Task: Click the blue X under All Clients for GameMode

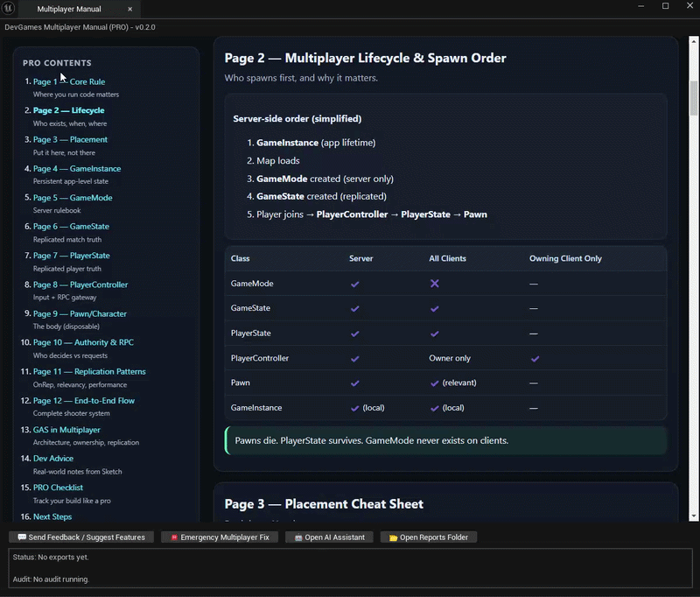Action: coord(434,283)
